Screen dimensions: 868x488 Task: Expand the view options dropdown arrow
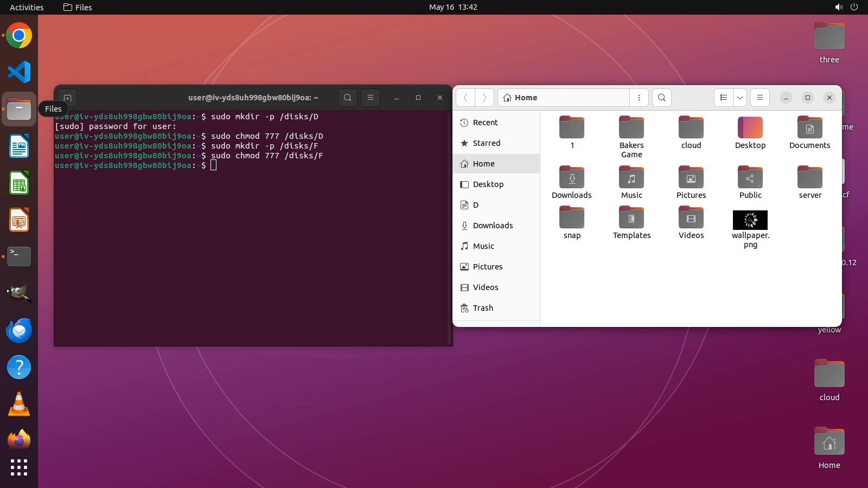(x=740, y=98)
